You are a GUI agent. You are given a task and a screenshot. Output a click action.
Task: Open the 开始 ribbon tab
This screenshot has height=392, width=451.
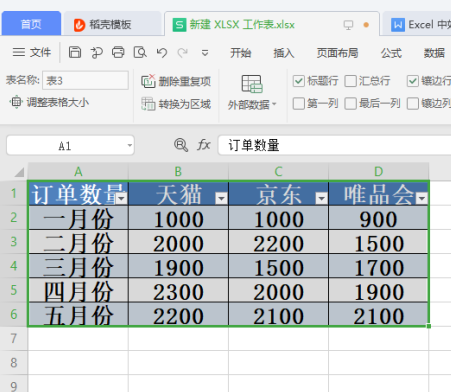[240, 53]
